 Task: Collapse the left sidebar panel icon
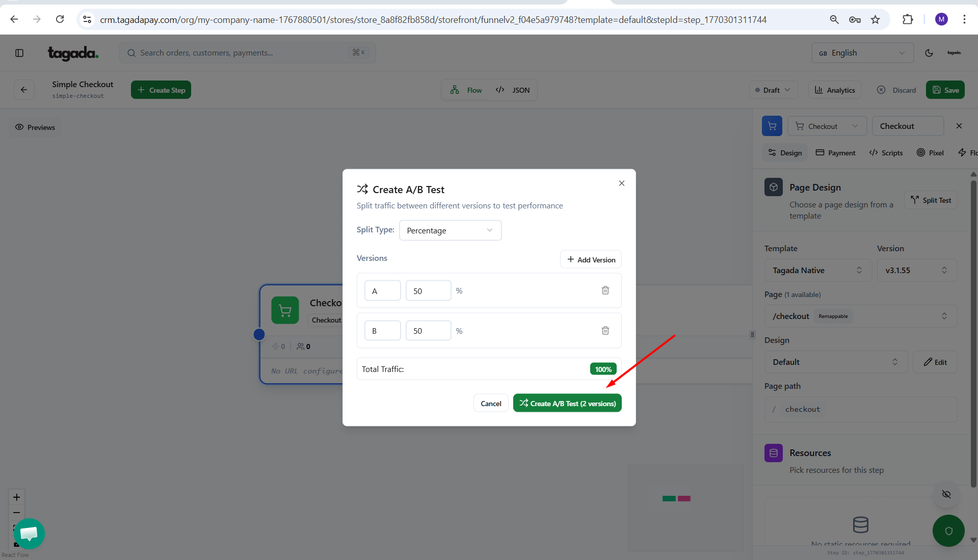click(x=19, y=53)
